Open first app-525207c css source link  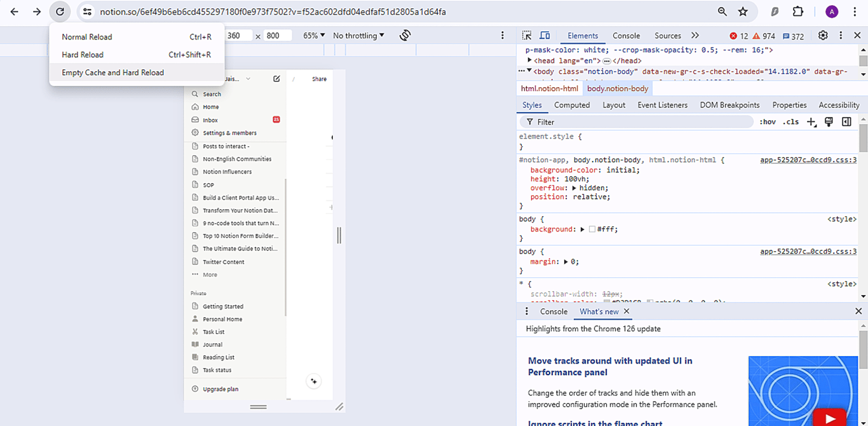(808, 160)
